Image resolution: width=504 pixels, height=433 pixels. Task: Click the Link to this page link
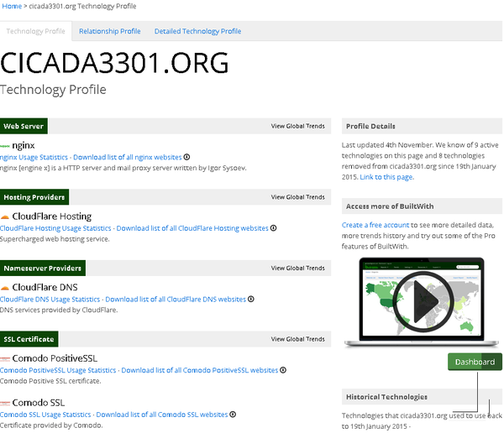[x=386, y=177]
